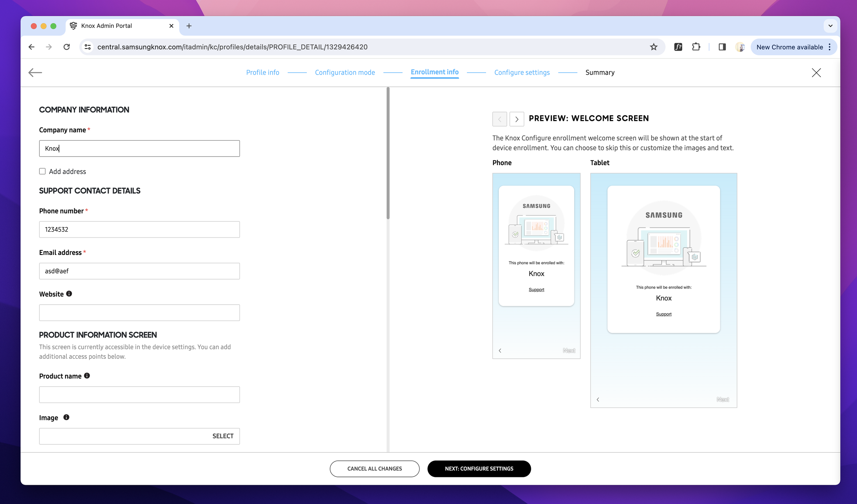Click the Product name info icon
This screenshot has width=857, height=504.
point(87,376)
